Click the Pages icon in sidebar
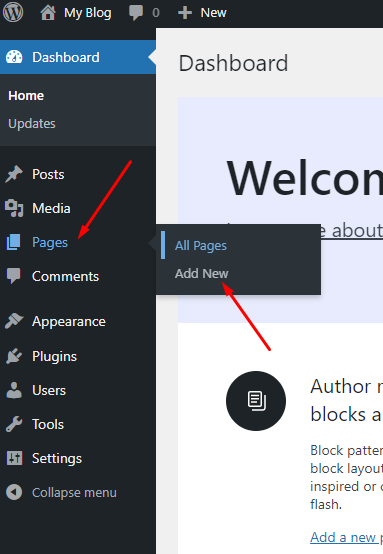 13,242
